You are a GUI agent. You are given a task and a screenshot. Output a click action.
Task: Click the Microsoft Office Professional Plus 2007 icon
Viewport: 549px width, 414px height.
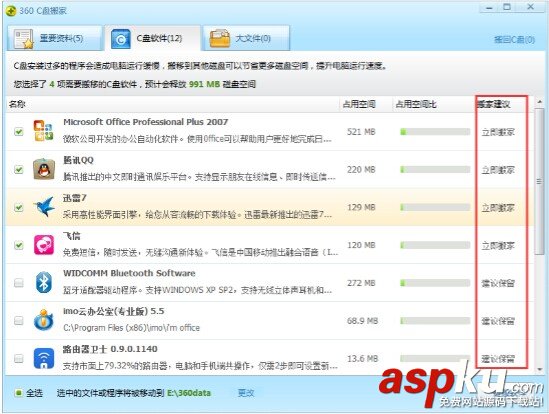(x=43, y=131)
